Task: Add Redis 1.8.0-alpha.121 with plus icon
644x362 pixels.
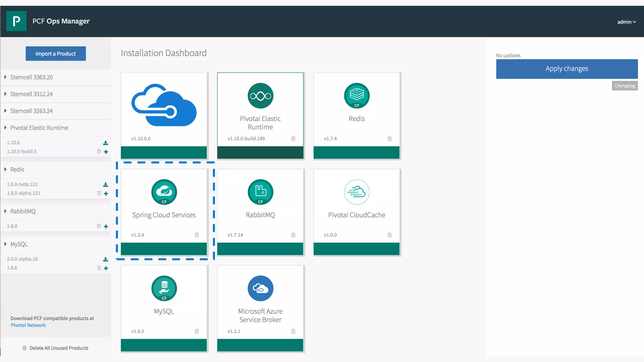Action: pos(106,194)
